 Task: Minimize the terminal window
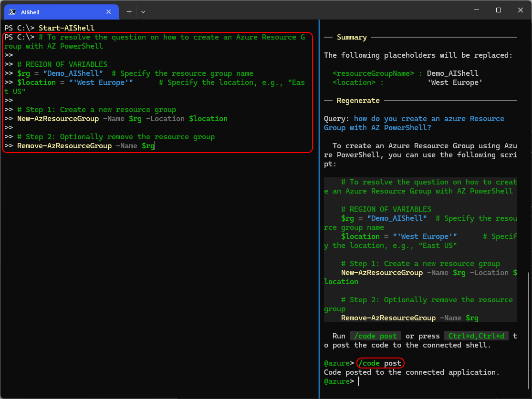click(477, 10)
